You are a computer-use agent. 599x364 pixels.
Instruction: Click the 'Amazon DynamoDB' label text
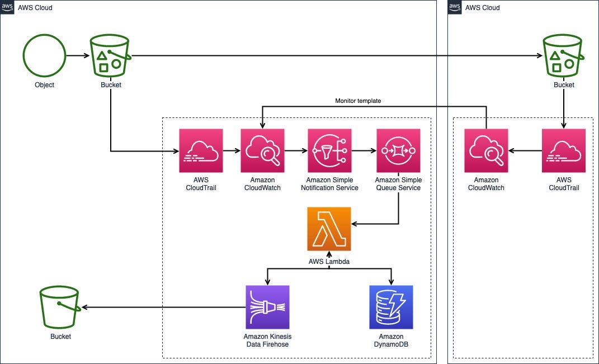[391, 341]
